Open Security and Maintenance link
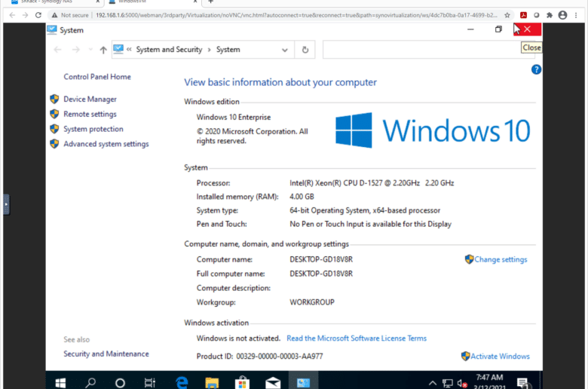The height and width of the screenshot is (389, 588). point(106,354)
